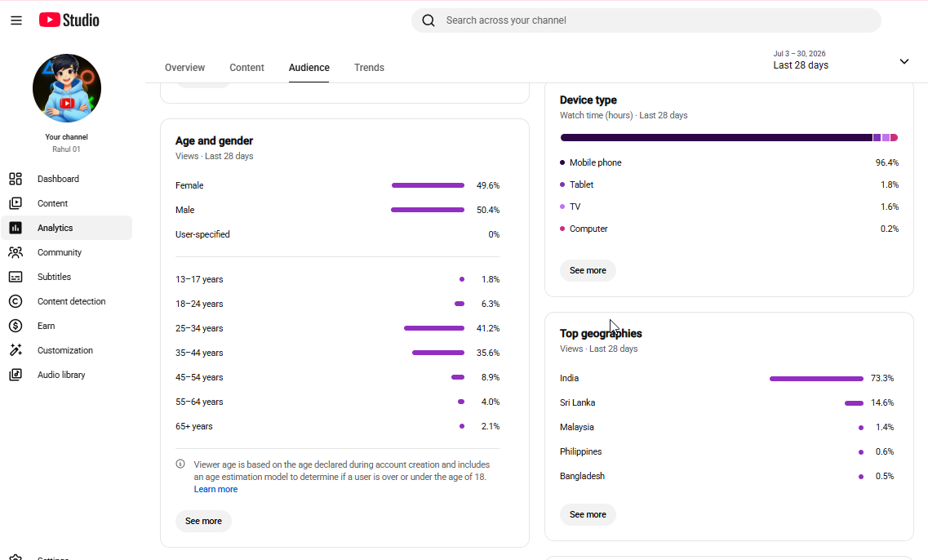
Task: Click the Mobile phone dark legend dot
Action: [562, 162]
